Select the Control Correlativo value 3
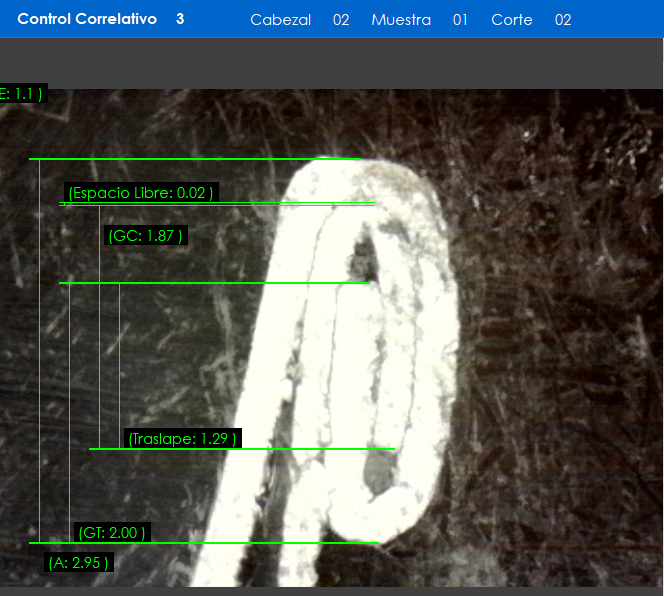This screenshot has height=596, width=664. pos(180,19)
